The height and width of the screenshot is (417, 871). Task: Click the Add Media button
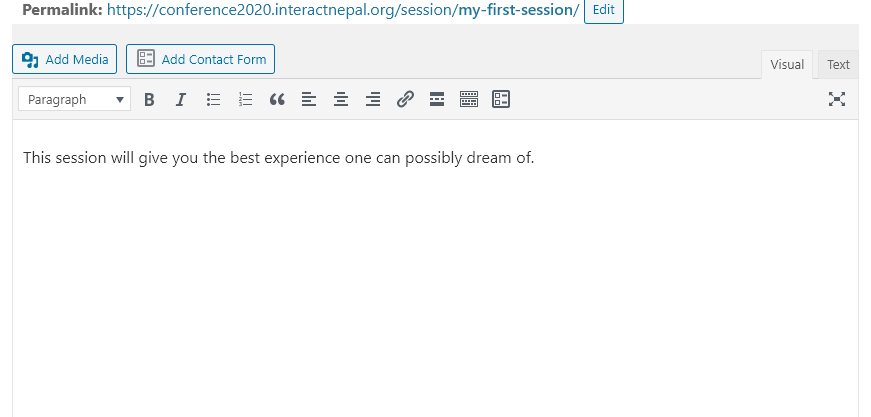click(x=64, y=59)
